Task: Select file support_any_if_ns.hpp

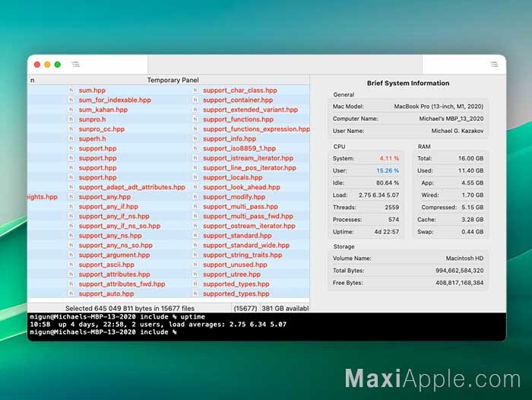Action: point(114,216)
